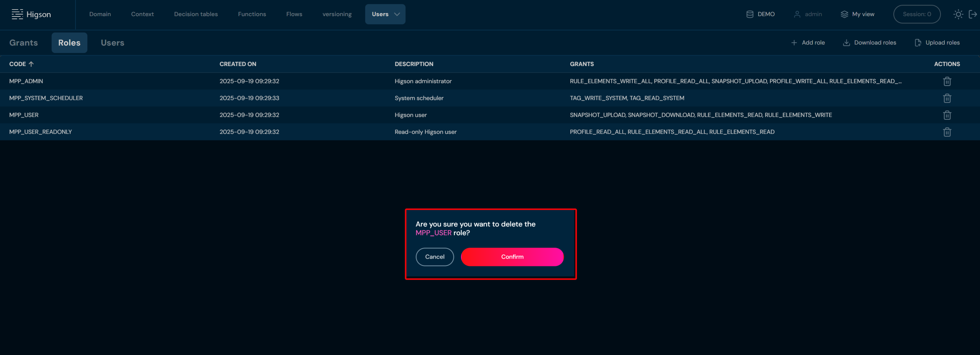980x355 pixels.
Task: Open the Decision tables menu
Action: (195, 14)
